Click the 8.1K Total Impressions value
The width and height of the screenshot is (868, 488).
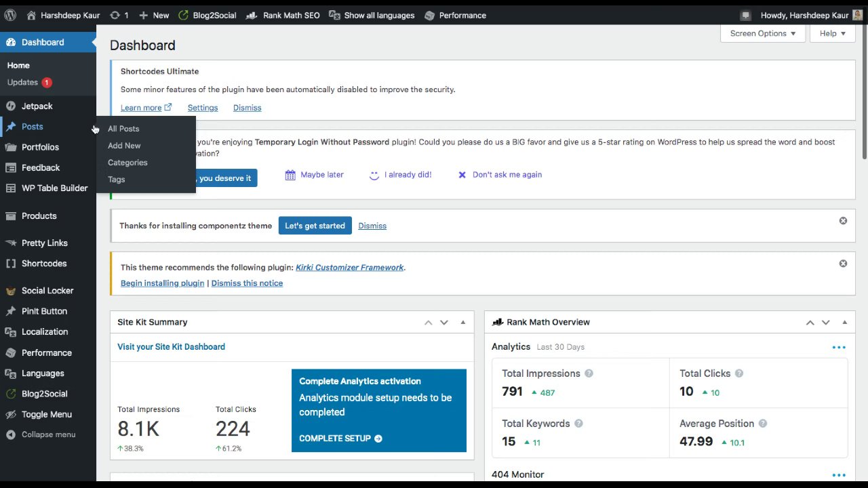(x=138, y=429)
